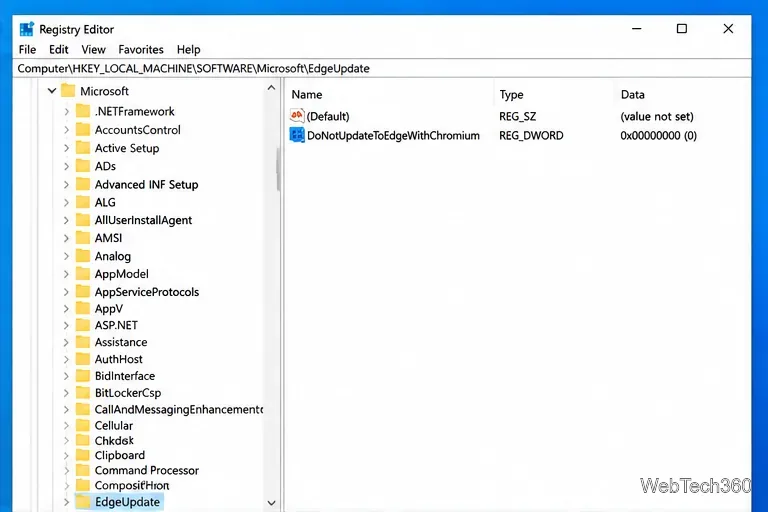Click the (Default) string value icon
The width and height of the screenshot is (768, 512).
pyautogui.click(x=297, y=116)
